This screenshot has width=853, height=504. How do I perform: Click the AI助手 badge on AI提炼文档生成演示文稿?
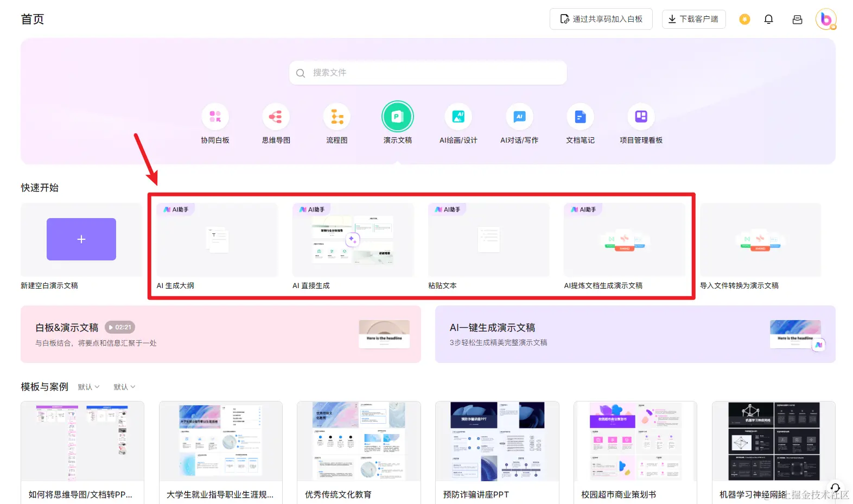[x=583, y=209]
